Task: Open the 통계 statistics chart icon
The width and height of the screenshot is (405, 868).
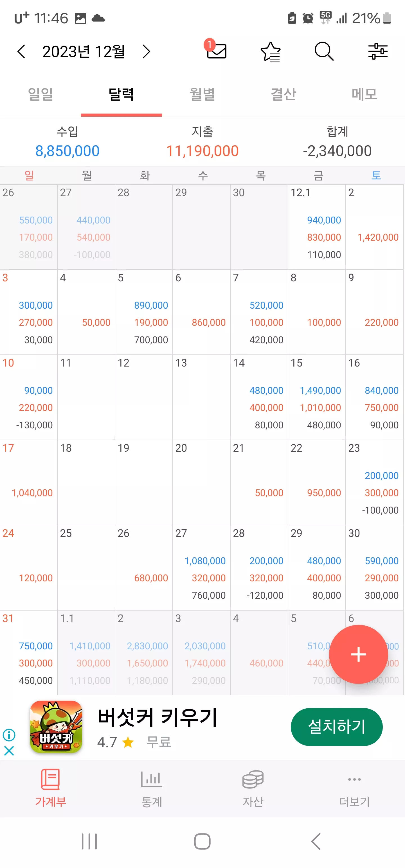Action: [152, 779]
